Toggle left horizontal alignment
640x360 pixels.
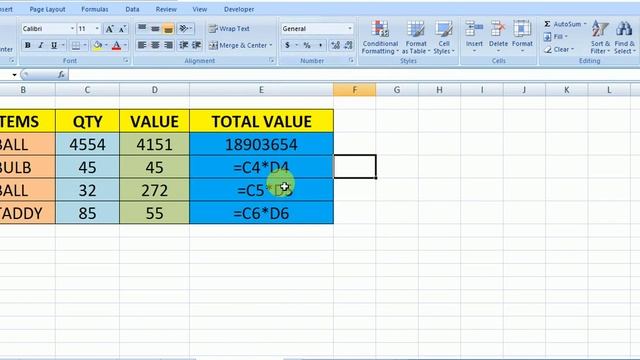point(142,45)
